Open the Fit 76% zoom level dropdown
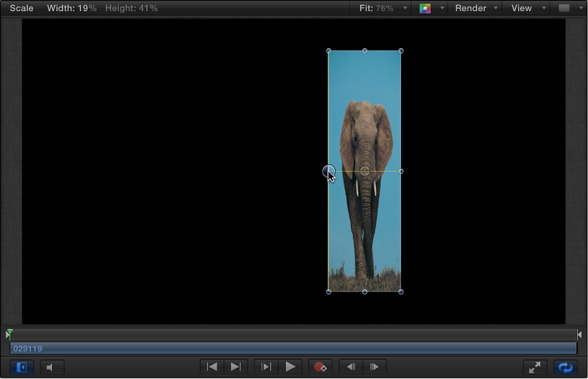The width and height of the screenshot is (588, 379). click(380, 8)
